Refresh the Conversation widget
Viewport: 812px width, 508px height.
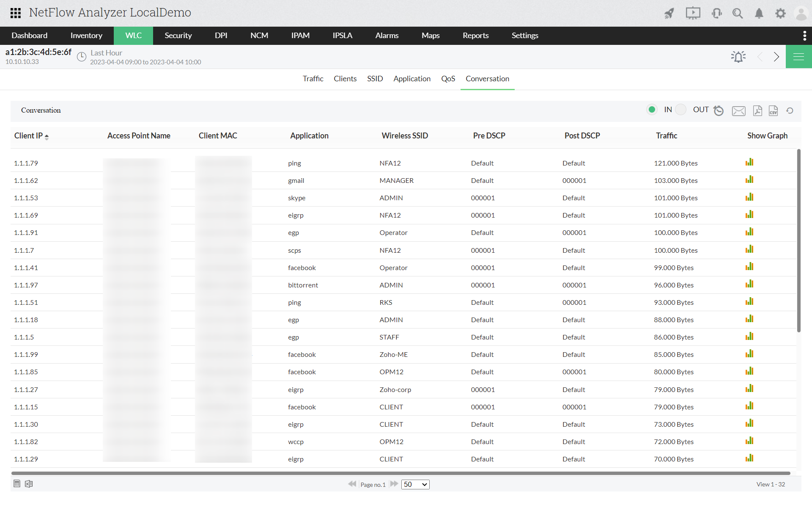click(x=790, y=110)
